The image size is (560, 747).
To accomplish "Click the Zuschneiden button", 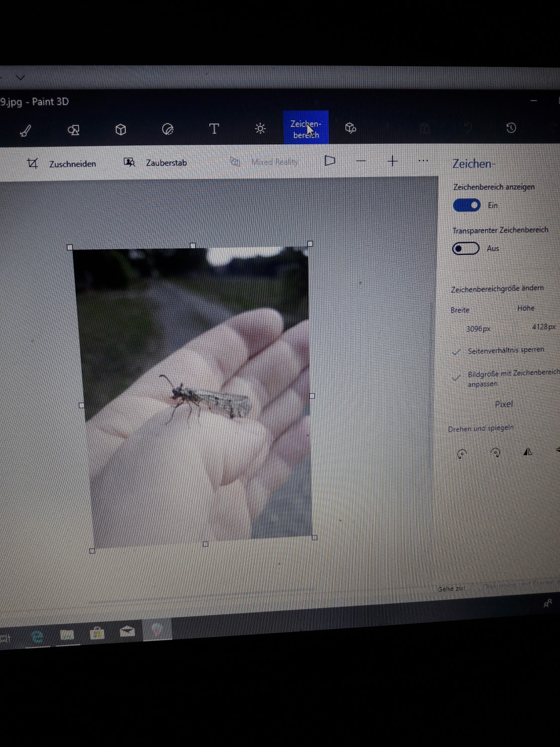I will click(x=62, y=163).
